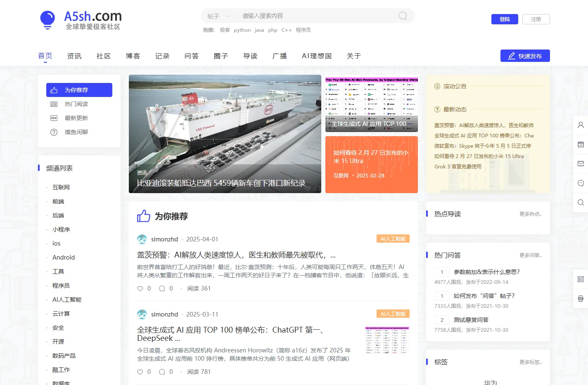Screen dimensions: 588x385
Task: Open the 圈子 nav item
Action: click(x=221, y=56)
